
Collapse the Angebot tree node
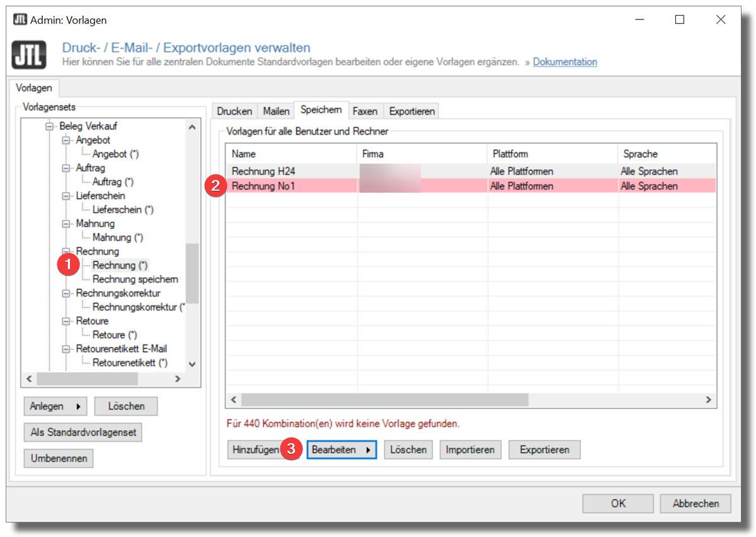pyautogui.click(x=66, y=140)
